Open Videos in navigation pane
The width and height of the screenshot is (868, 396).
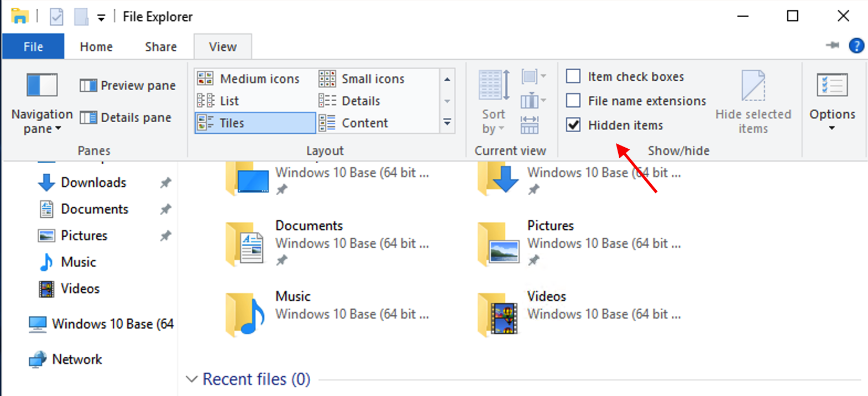coord(80,289)
